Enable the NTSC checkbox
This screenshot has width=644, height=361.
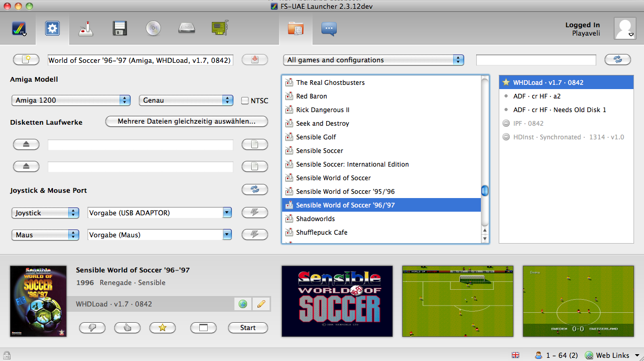245,101
